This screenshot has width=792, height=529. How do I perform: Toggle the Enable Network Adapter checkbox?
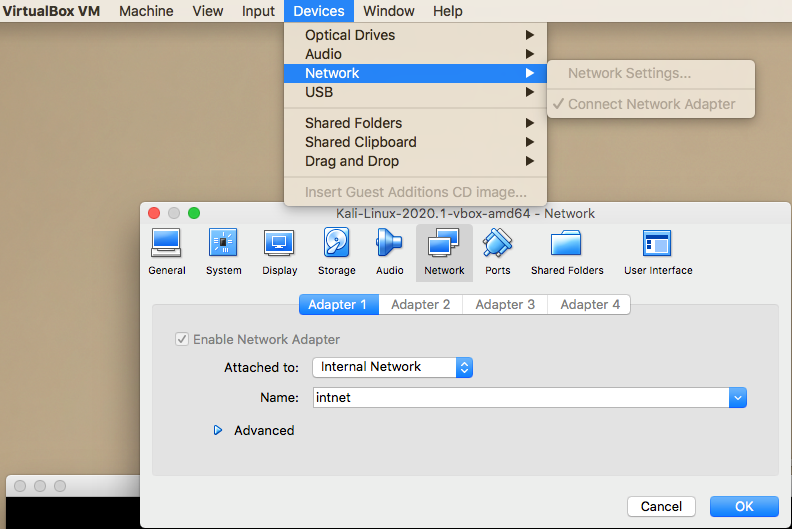coord(182,339)
